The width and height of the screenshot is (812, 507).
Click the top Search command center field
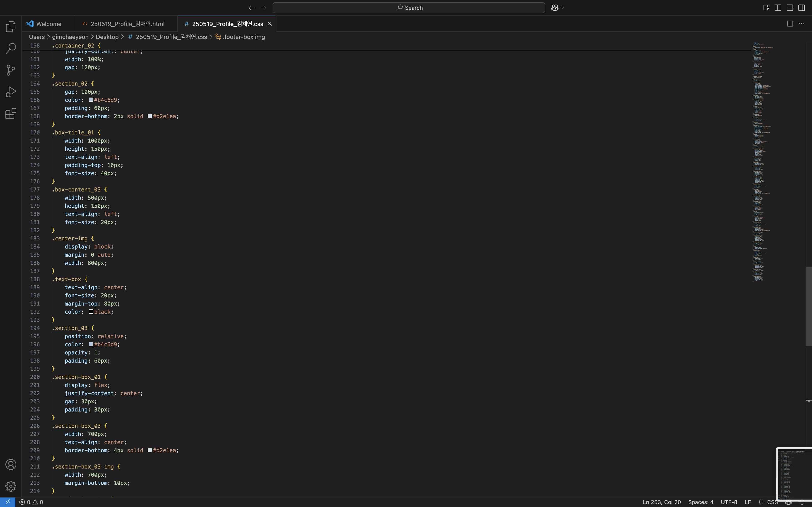click(409, 8)
